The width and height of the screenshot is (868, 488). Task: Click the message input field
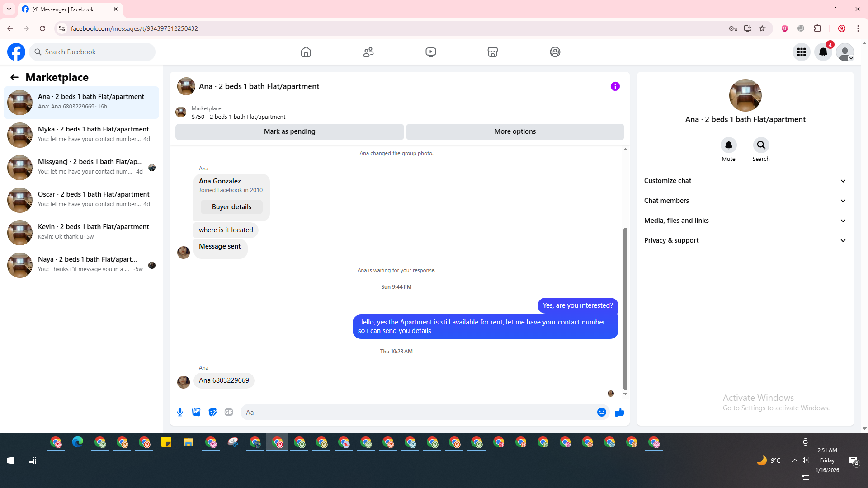(418, 412)
